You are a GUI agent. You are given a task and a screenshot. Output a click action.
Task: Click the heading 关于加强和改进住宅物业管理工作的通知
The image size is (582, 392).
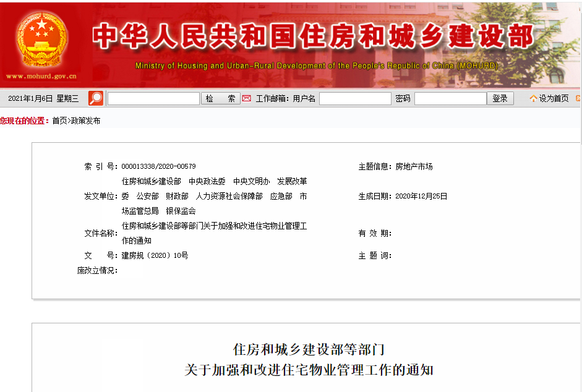coord(309,370)
